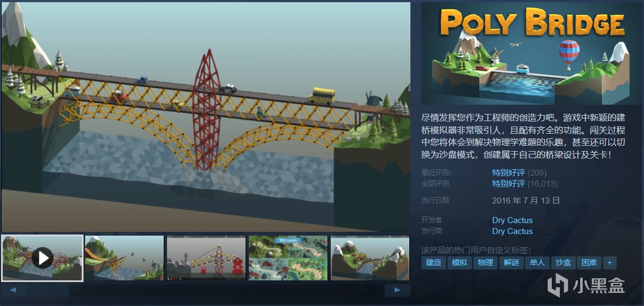The height and width of the screenshot is (306, 644).
Task: Click the thumbnail strip scrollbar handle
Action: [48, 290]
